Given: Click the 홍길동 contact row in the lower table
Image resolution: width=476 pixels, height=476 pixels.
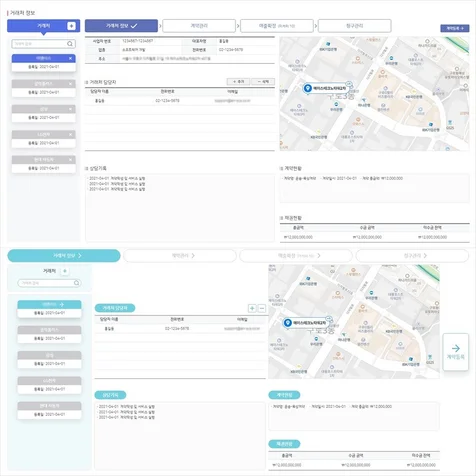Looking at the screenshot, I should click(180, 329).
